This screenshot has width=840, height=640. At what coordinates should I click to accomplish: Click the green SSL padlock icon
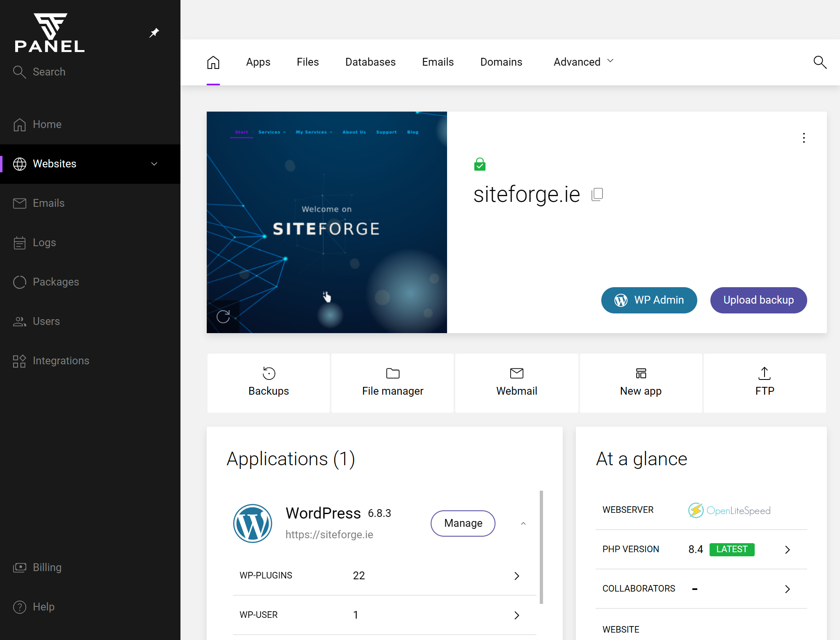[x=479, y=165]
